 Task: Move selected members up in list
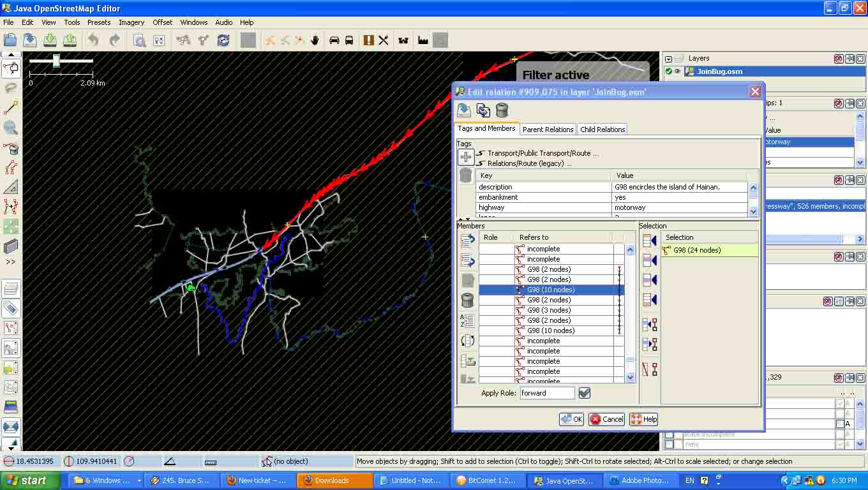(x=467, y=240)
